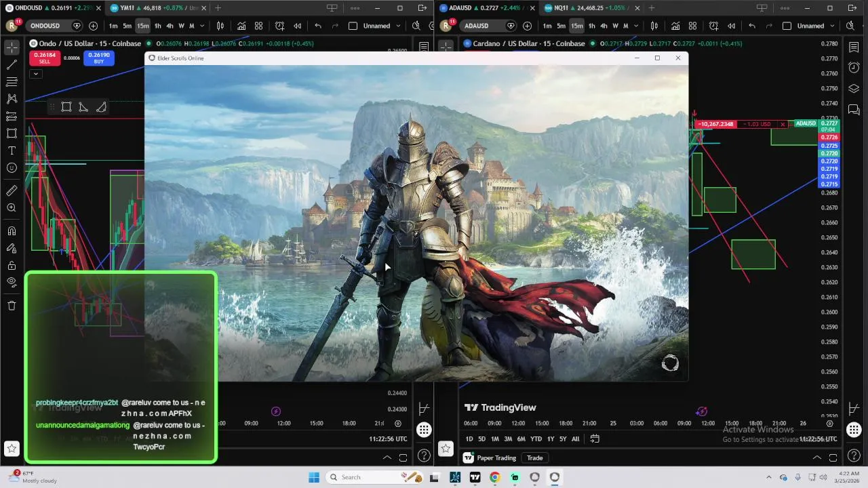Remove drawings using the trash icon
The image size is (868, 488).
12,306
